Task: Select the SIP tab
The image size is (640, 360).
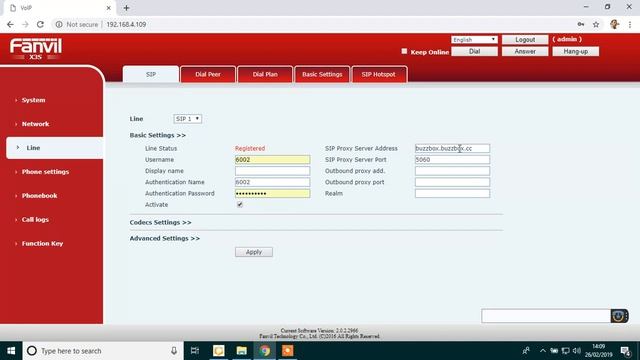Action: [151, 74]
